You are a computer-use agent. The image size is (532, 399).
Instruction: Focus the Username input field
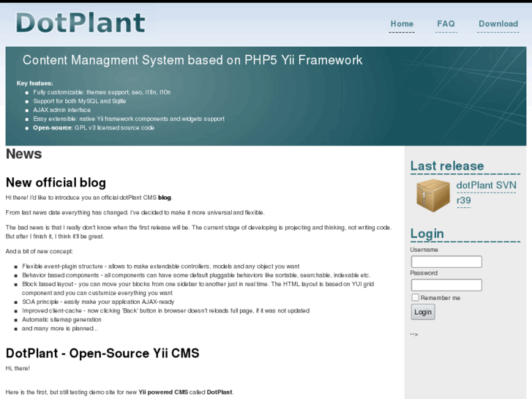pos(446,261)
